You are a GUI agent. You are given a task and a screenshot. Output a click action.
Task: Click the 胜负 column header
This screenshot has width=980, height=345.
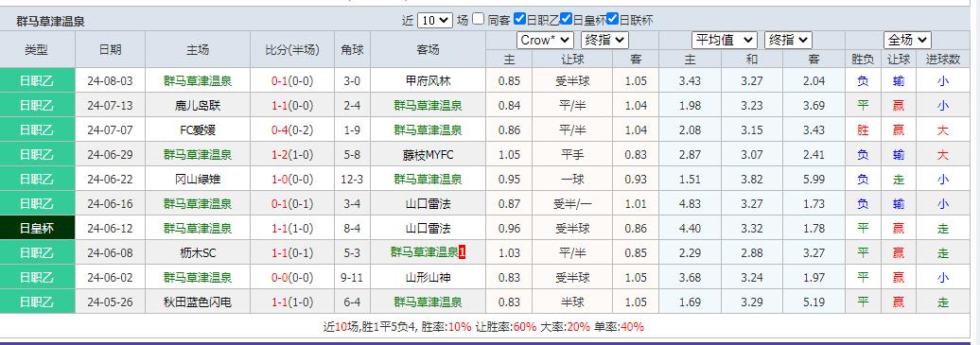(x=863, y=60)
